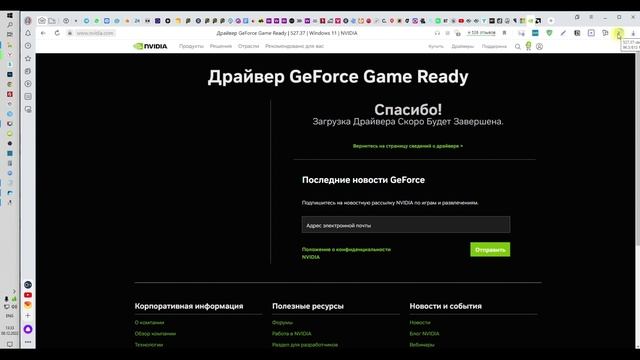Open the collections icon in browser sidebar
640x360 pixels.
coord(28,71)
